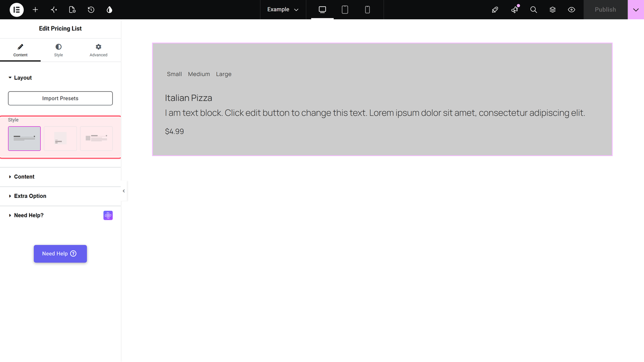Collapse the editor panel with side arrow
Screen dimensions: 644x362
coord(124,191)
